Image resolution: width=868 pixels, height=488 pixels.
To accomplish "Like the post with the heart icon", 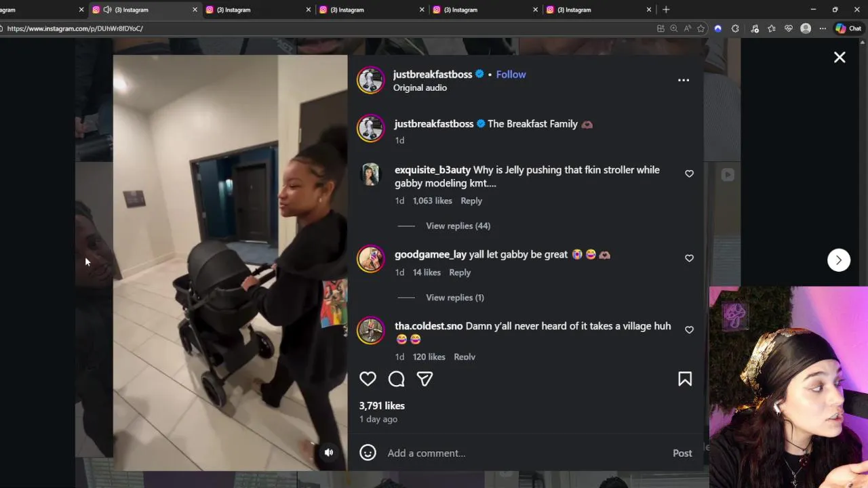I will coord(368,379).
